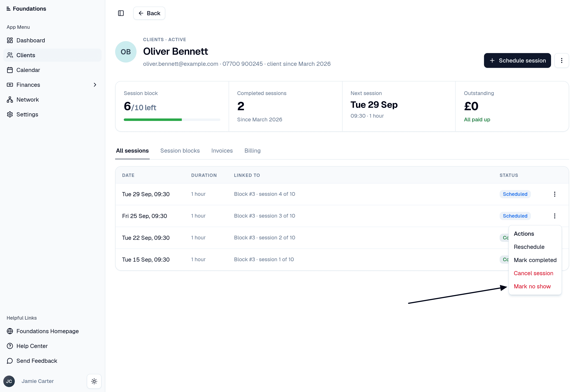Choose Reschedule from the Actions menu
The width and height of the screenshot is (579, 392).
(x=535, y=247)
